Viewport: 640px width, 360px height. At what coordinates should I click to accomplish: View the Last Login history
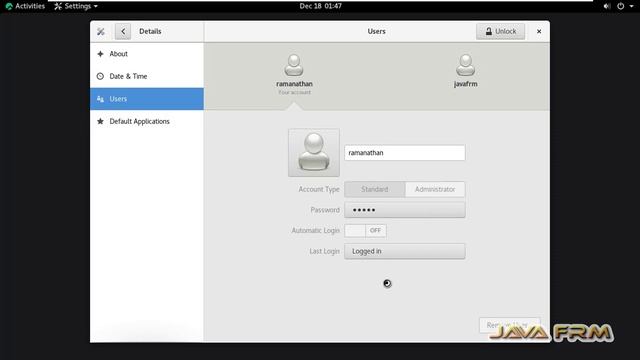(x=404, y=251)
